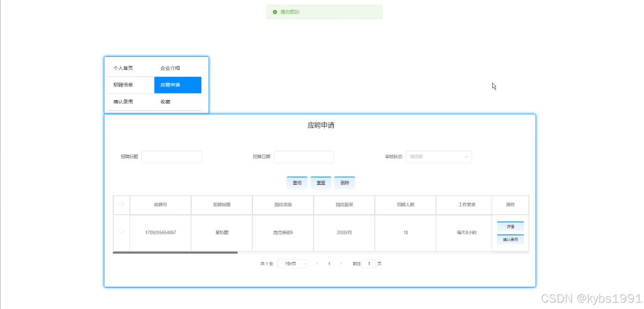The width and height of the screenshot is (644, 309).
Task: Expand the 审核状态 dropdown
Action: (439, 157)
